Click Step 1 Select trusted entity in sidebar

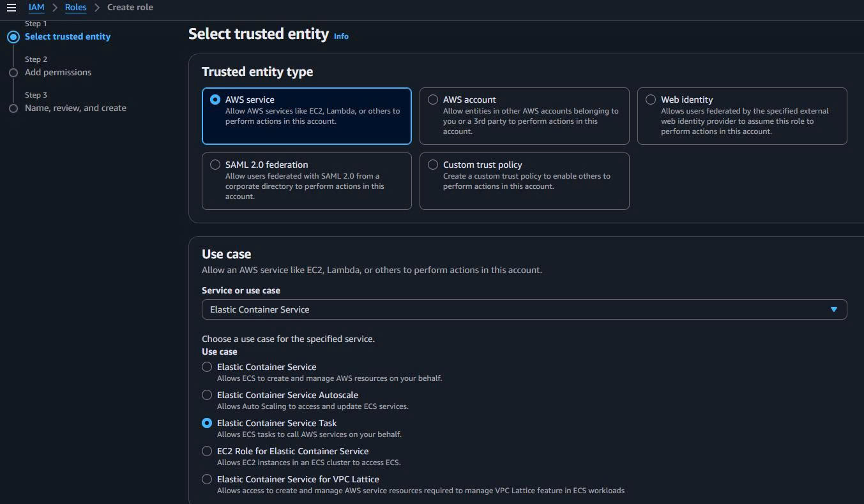click(x=67, y=36)
